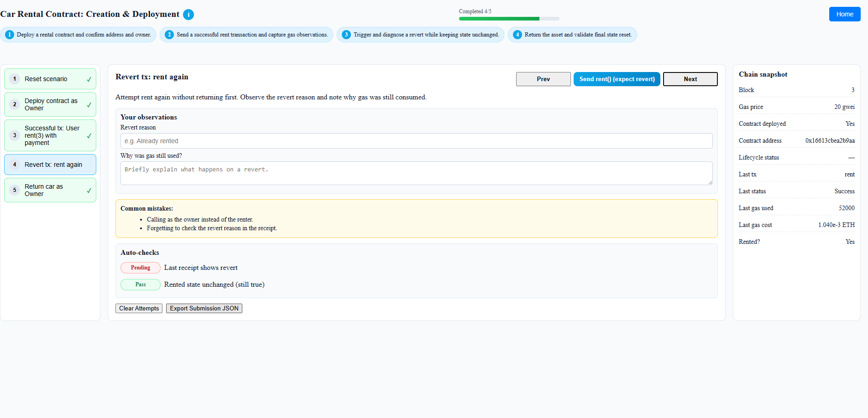This screenshot has width=868, height=418.
Task: Go to Successful tx: User rent(3) step
Action: click(50, 135)
